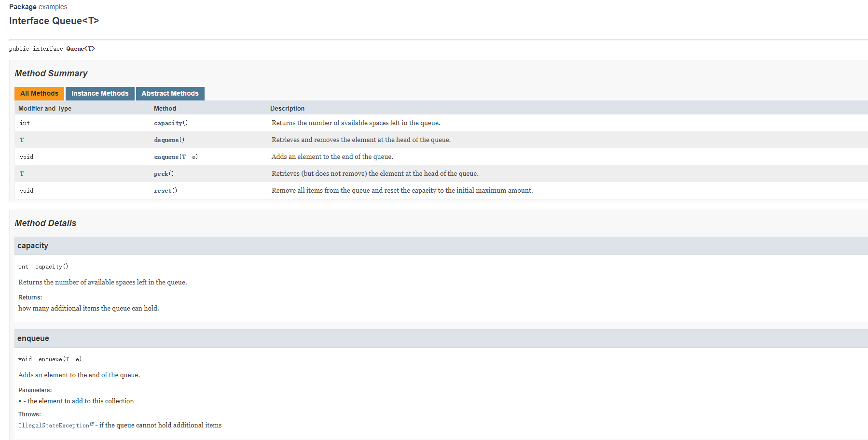
Task: Click the capacity section header
Action: tap(441, 246)
